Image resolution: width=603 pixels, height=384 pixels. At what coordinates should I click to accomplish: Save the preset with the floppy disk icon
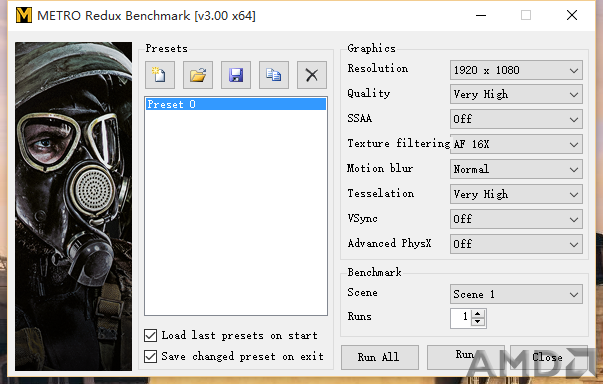(x=236, y=75)
